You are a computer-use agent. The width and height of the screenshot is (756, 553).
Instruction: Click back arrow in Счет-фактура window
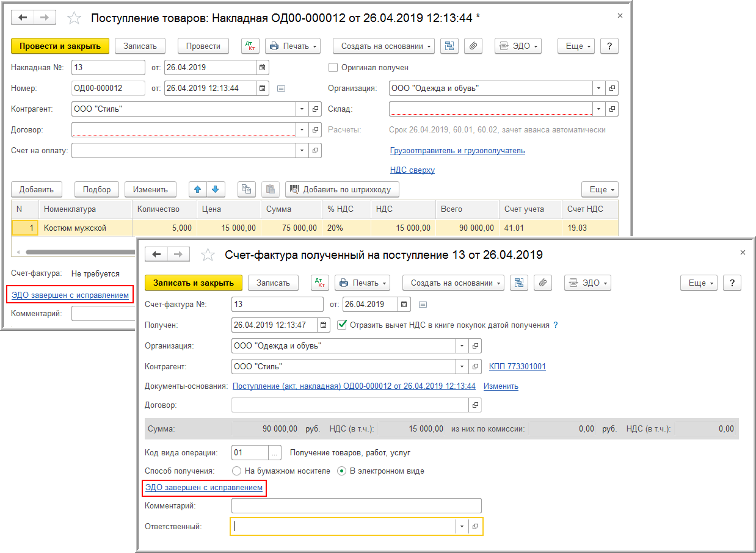pos(156,255)
